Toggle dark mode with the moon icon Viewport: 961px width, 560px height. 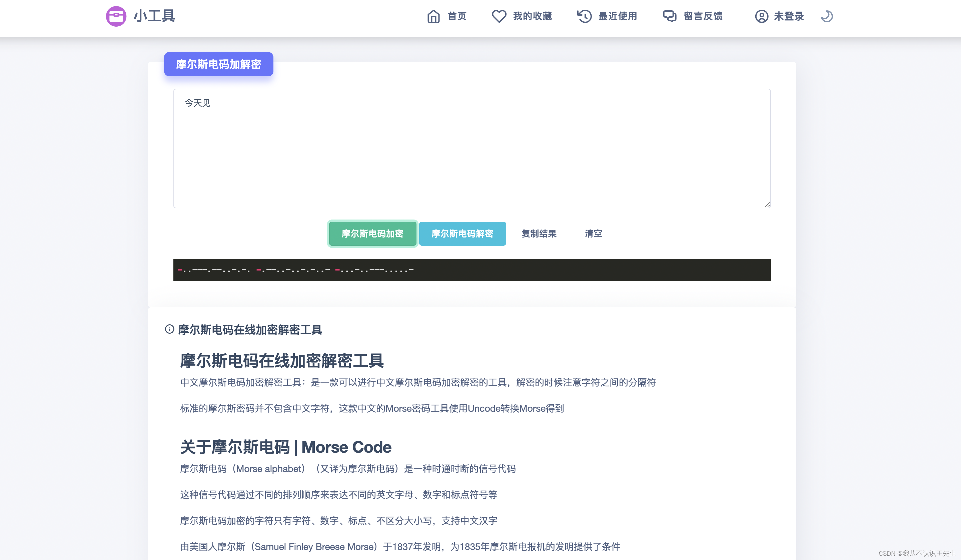(826, 16)
